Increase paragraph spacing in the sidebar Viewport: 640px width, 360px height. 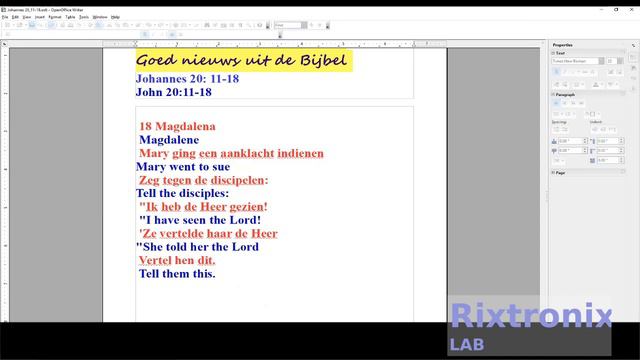[x=556, y=130]
